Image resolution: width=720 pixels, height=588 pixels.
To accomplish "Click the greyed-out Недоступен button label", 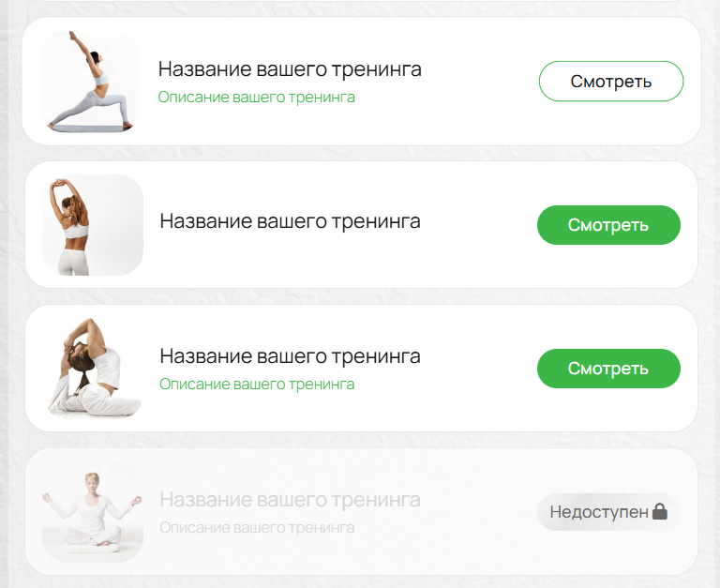I will 599,512.
